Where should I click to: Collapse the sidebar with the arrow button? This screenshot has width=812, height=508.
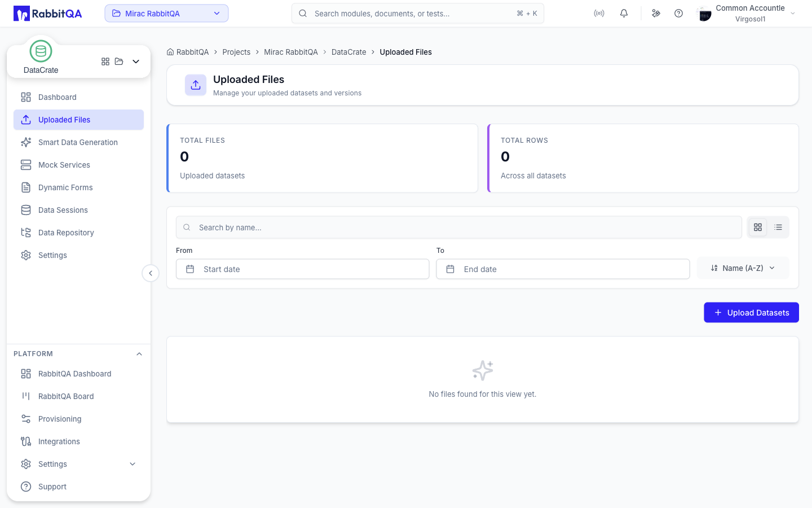coord(151,273)
